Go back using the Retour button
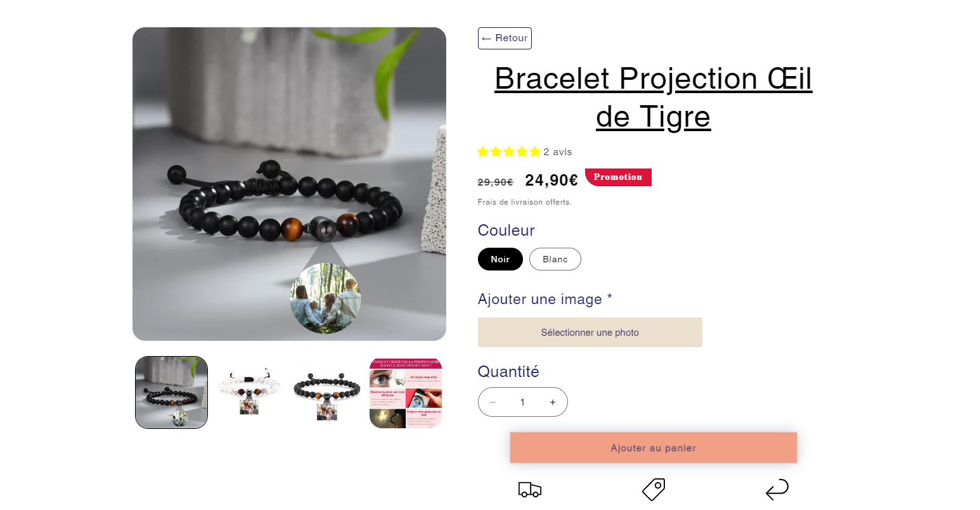The height and width of the screenshot is (510, 980). [x=505, y=38]
